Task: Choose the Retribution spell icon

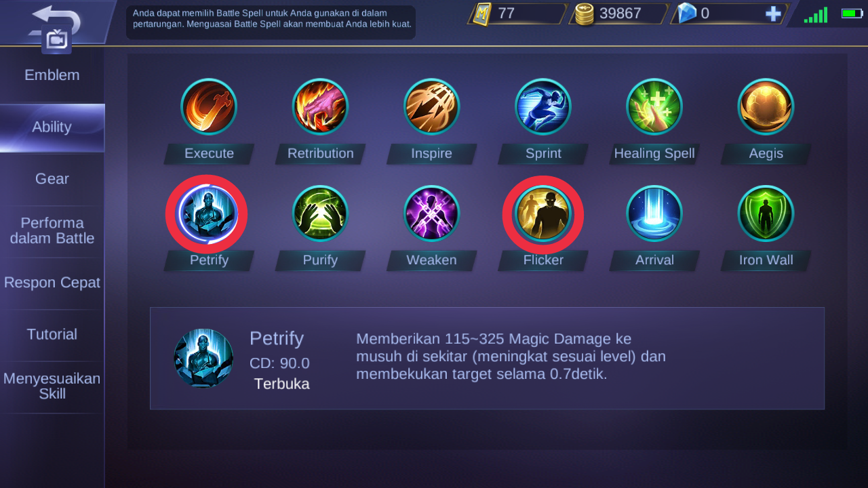Action: pos(320,106)
